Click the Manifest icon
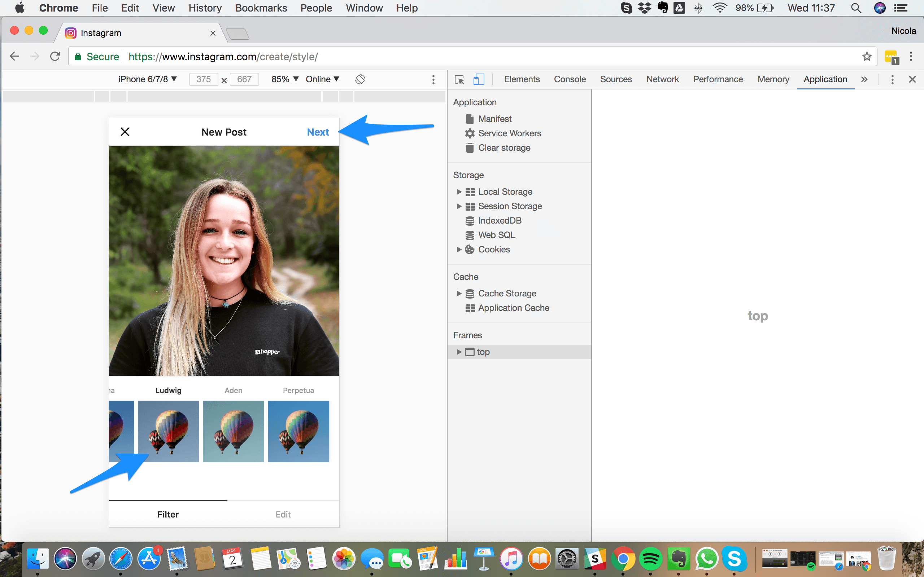 (470, 118)
